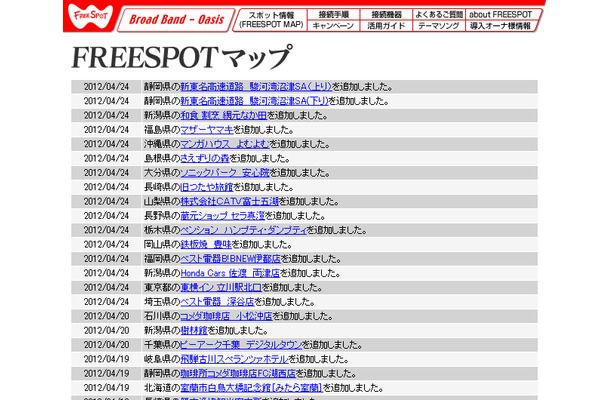
Task: Open the 東横イン 立川駅北口 link
Action: click(x=221, y=288)
